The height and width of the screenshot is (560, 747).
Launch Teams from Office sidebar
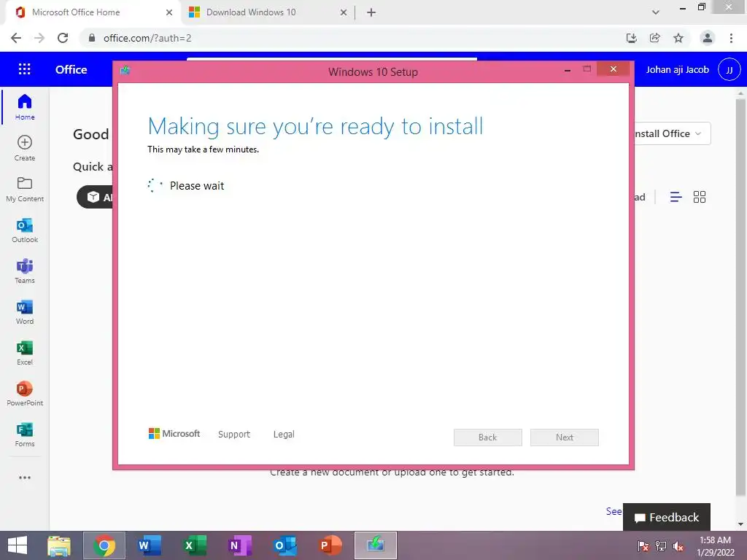(x=25, y=271)
